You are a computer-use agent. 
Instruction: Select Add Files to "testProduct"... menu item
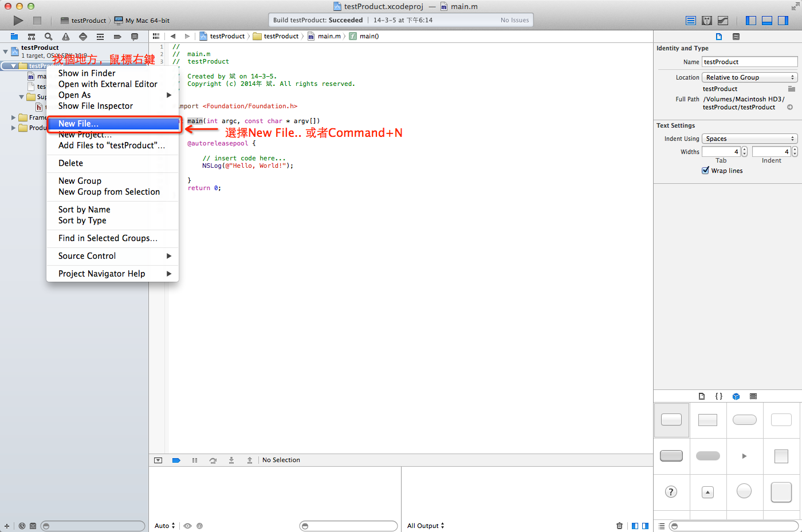[112, 145]
